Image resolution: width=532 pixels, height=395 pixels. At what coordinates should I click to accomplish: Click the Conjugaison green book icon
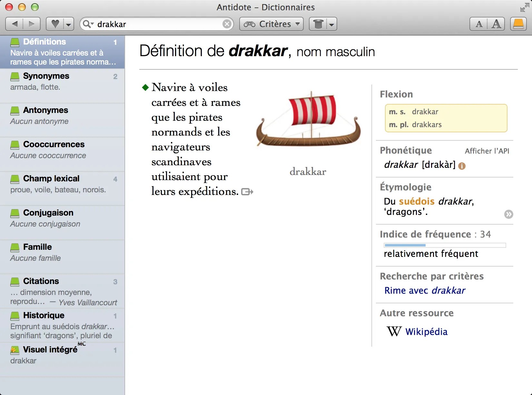click(15, 213)
